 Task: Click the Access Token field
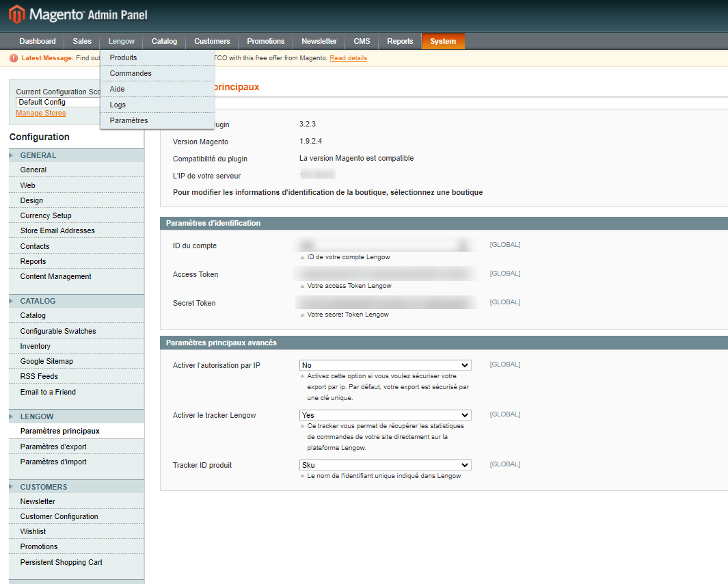coord(386,274)
